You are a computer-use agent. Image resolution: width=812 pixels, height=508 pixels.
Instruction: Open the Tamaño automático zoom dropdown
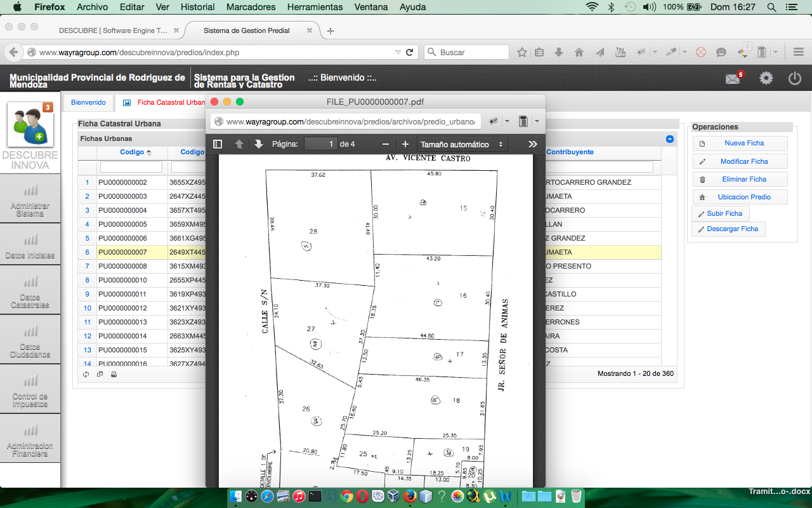pos(462,144)
